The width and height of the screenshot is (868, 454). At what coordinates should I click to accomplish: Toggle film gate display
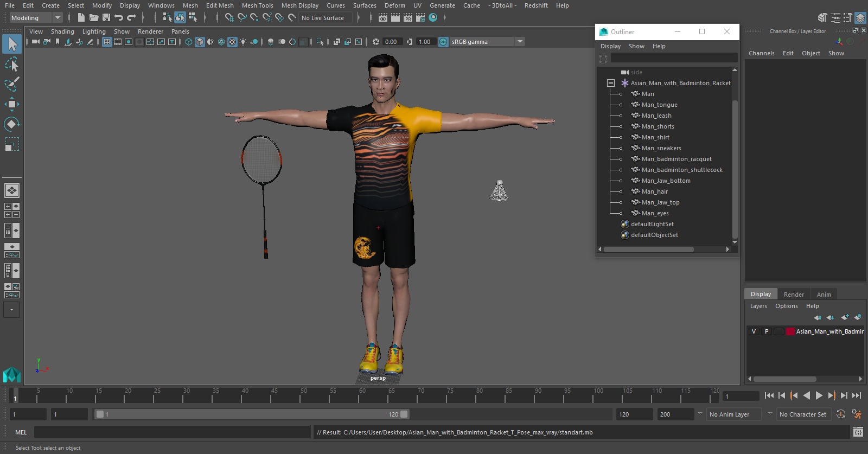[x=118, y=42]
